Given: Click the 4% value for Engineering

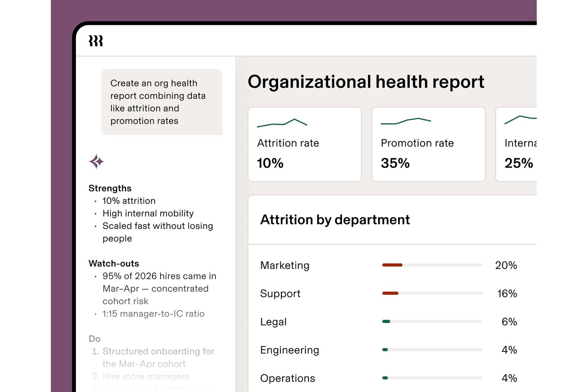Looking at the screenshot, I should point(509,350).
